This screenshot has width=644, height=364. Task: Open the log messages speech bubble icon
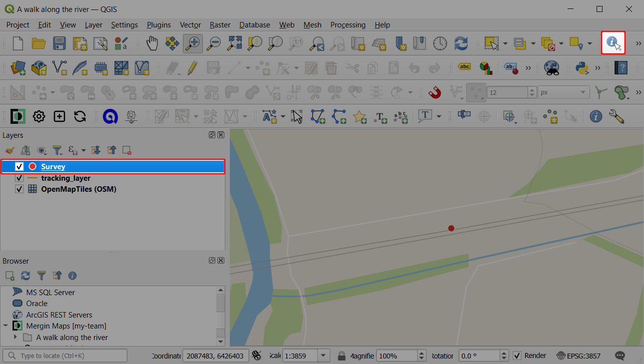pos(621,356)
